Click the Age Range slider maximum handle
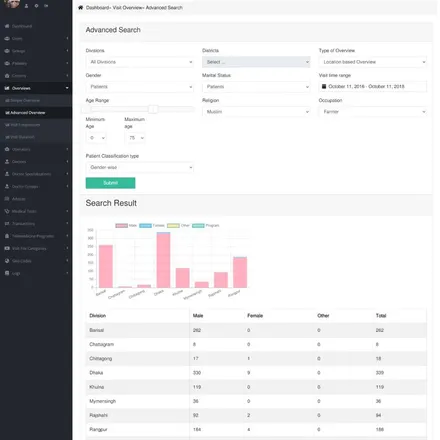 [153, 109]
